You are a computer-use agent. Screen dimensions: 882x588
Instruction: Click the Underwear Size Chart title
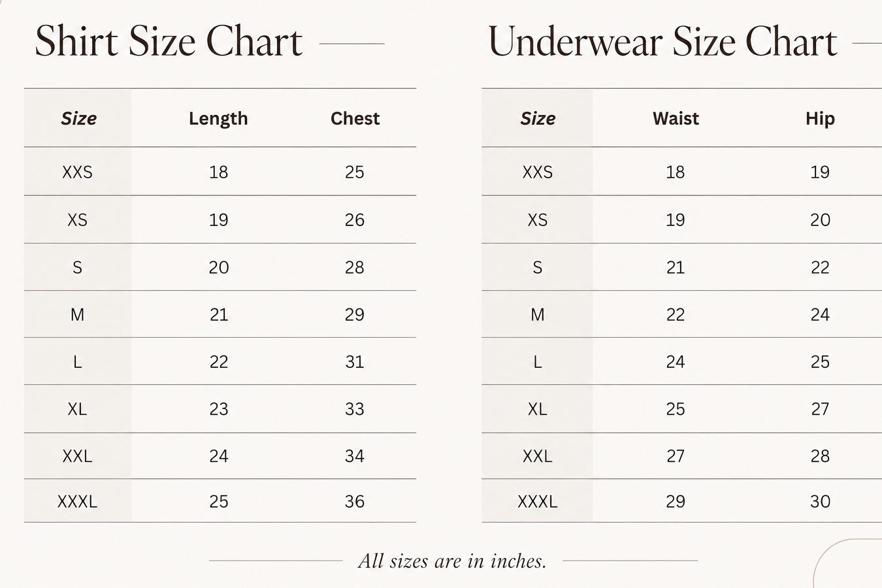coord(662,42)
